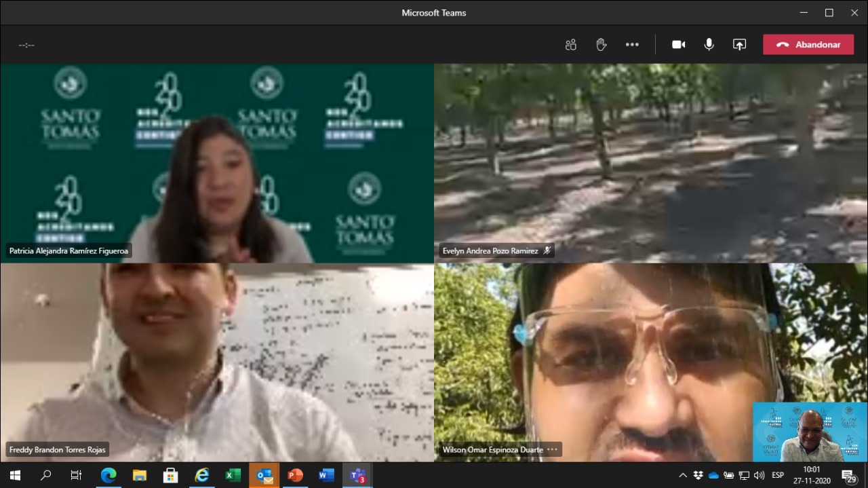Open options for Wilson Omar Espinoza Duarte
Image resolution: width=868 pixels, height=488 pixels.
tap(552, 449)
